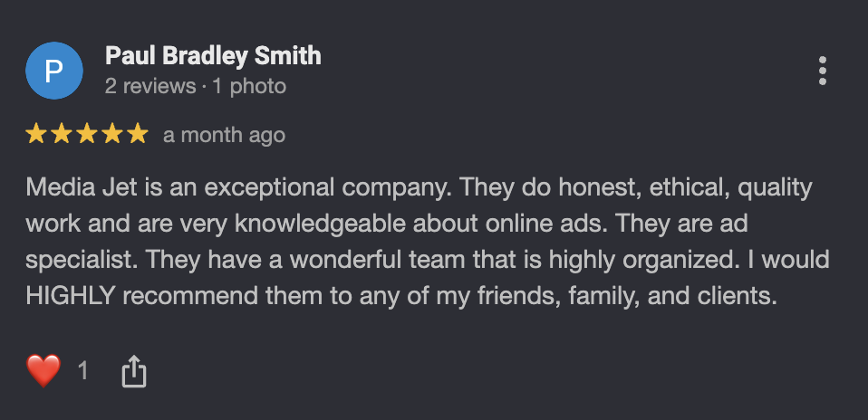View the reviewer's 2 reviews text

click(x=150, y=86)
